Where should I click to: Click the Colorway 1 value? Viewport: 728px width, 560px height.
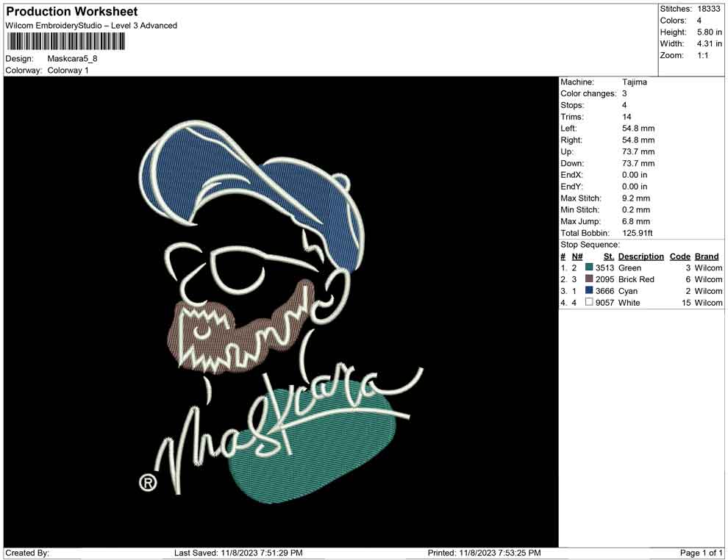pos(68,71)
